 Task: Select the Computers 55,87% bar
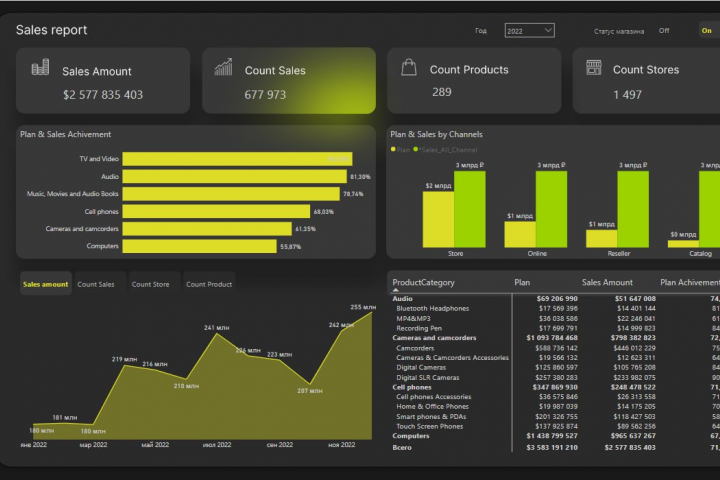click(200, 246)
